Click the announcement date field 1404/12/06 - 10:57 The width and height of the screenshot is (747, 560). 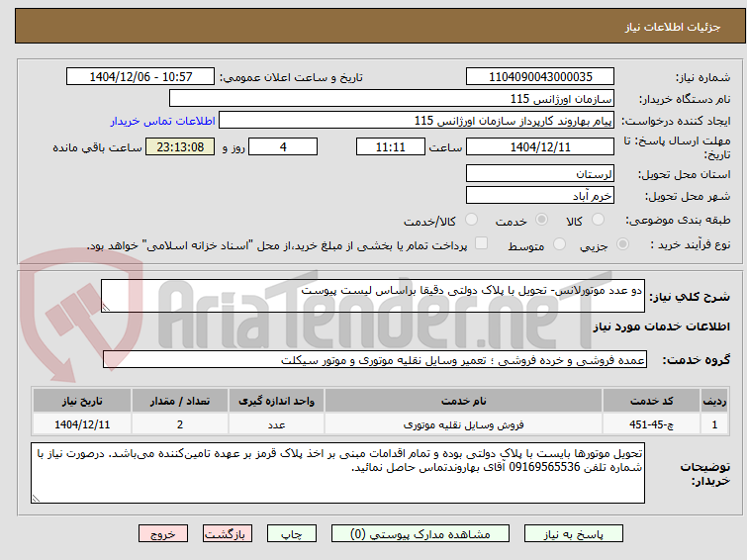(140, 77)
